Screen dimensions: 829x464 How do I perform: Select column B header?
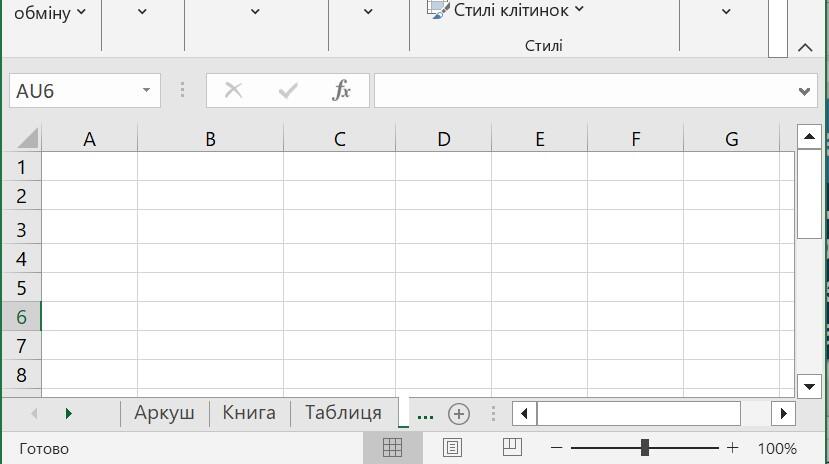[210, 139]
